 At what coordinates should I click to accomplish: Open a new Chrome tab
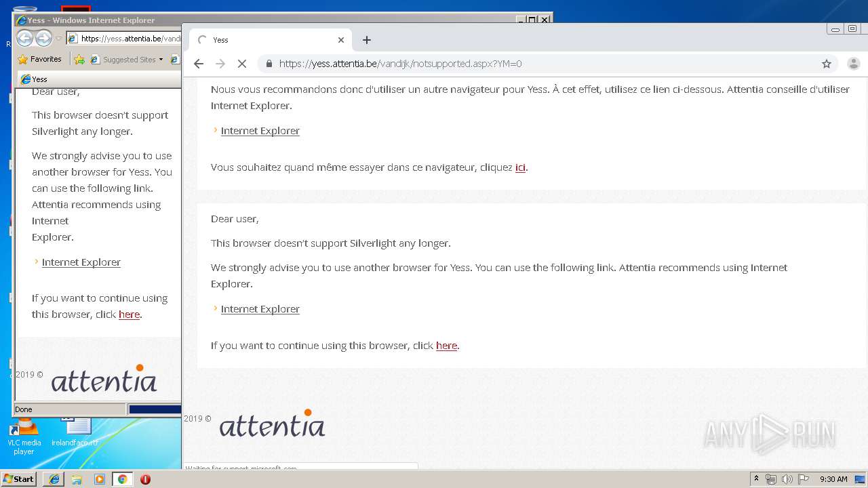tap(366, 40)
